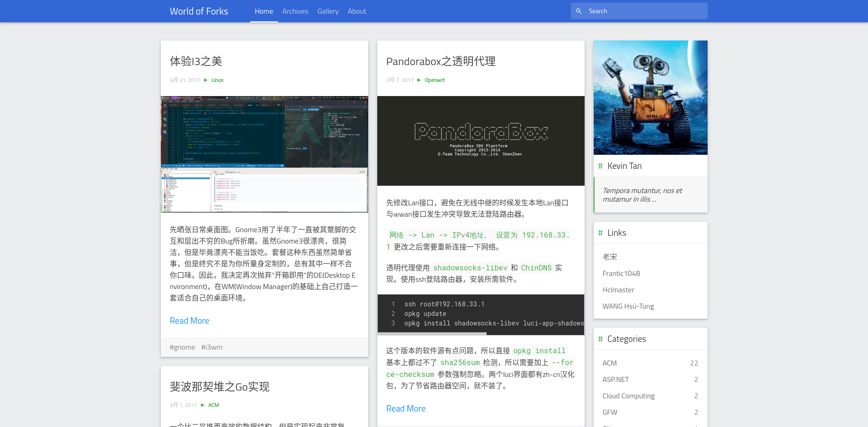Switch to the Gallery tab
This screenshot has width=868, height=427.
tap(328, 11)
